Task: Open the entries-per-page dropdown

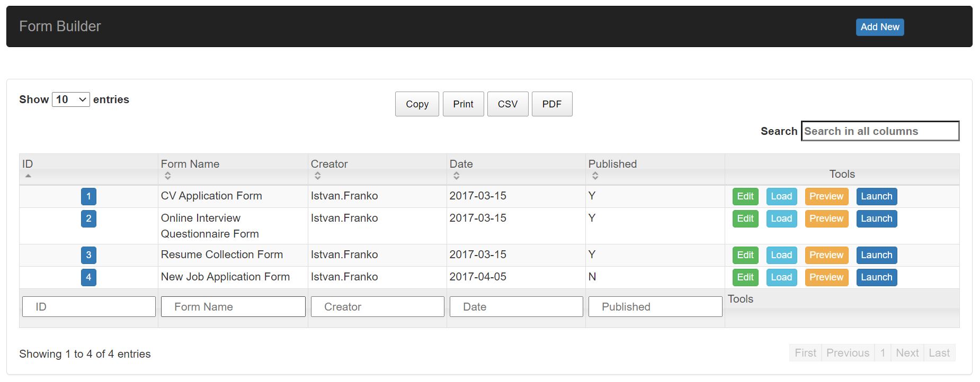Action: click(71, 99)
